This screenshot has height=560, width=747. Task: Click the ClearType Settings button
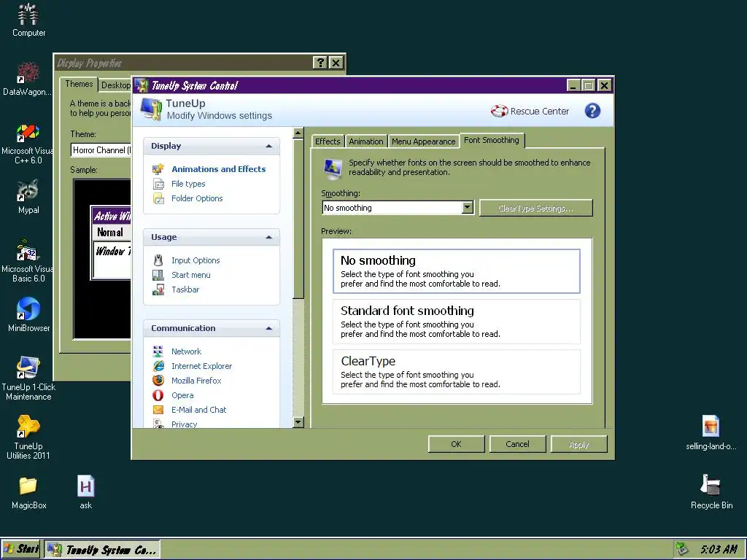536,208
